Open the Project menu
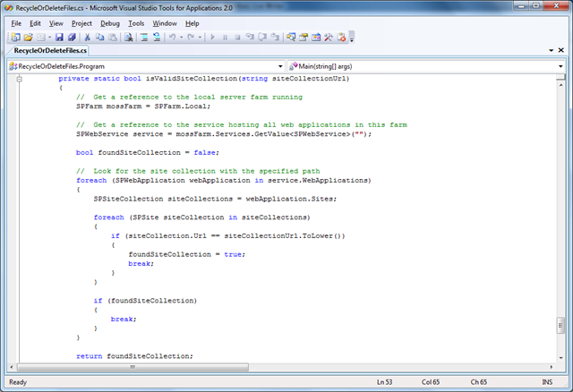This screenshot has width=573, height=392. click(x=81, y=22)
